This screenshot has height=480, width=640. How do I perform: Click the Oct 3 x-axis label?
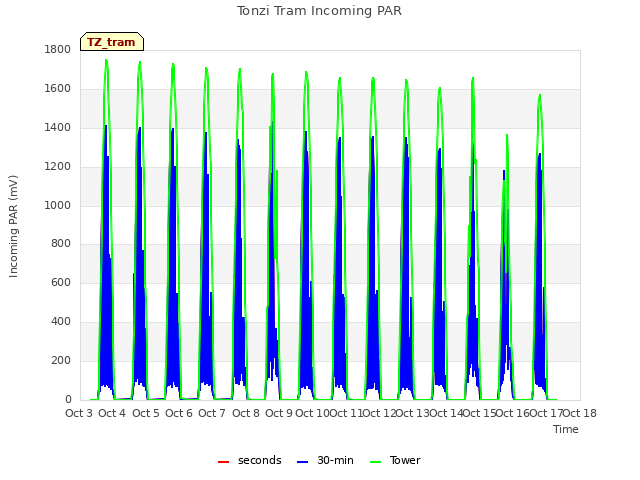coord(79,413)
